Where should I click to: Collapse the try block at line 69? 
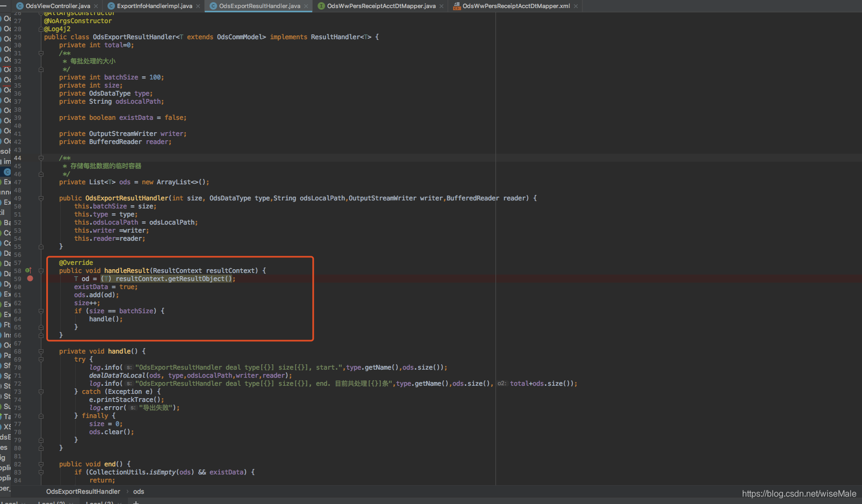(41, 359)
